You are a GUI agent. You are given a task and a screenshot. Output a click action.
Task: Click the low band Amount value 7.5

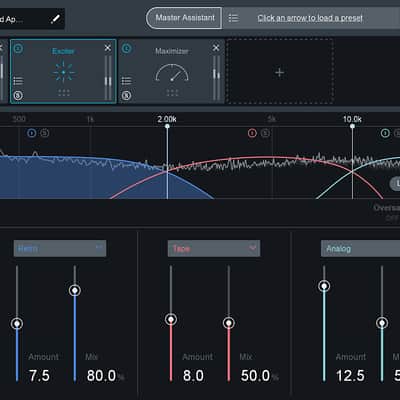pos(39,376)
